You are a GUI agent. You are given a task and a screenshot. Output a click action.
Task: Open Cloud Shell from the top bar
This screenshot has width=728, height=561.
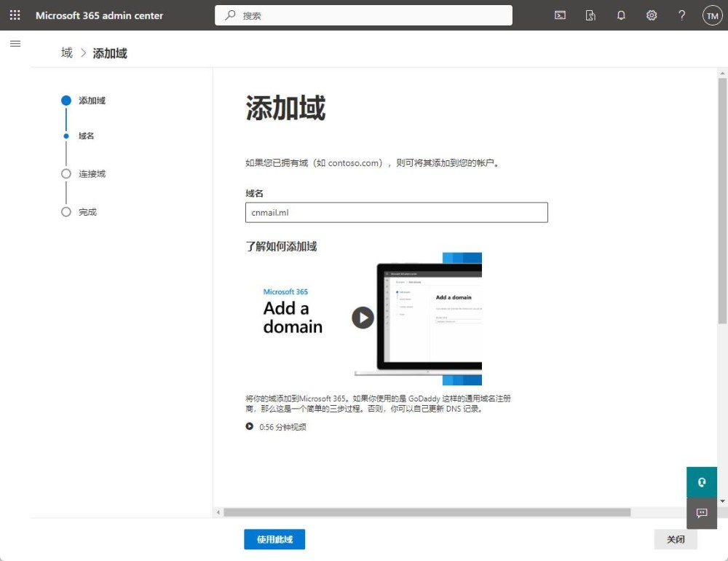[x=560, y=15]
